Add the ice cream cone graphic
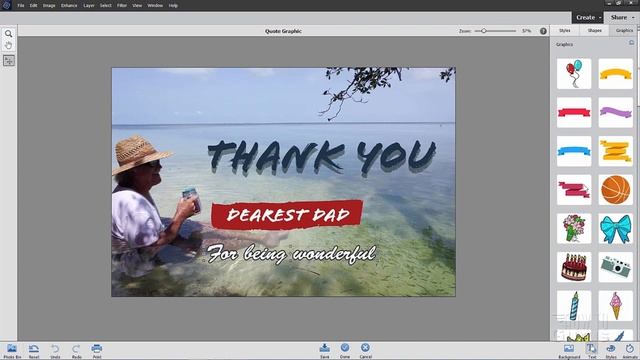 (616, 306)
